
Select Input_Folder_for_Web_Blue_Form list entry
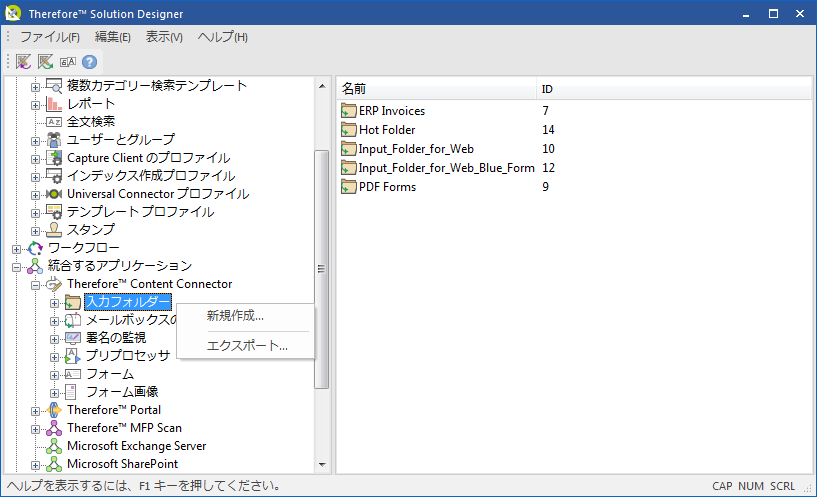(x=446, y=168)
